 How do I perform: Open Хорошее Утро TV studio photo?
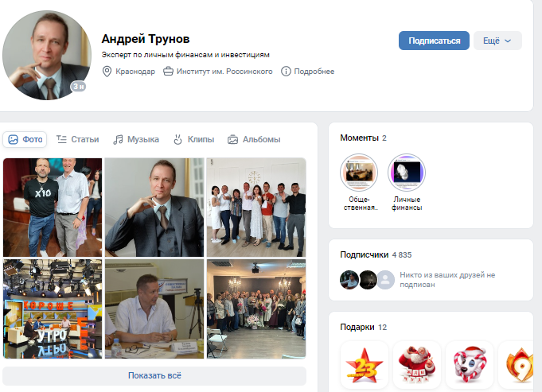[53, 309]
